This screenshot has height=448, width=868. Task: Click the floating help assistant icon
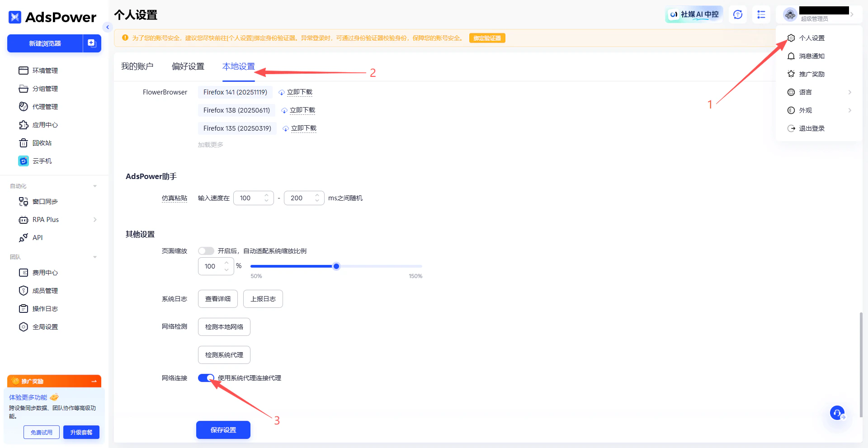point(837,413)
